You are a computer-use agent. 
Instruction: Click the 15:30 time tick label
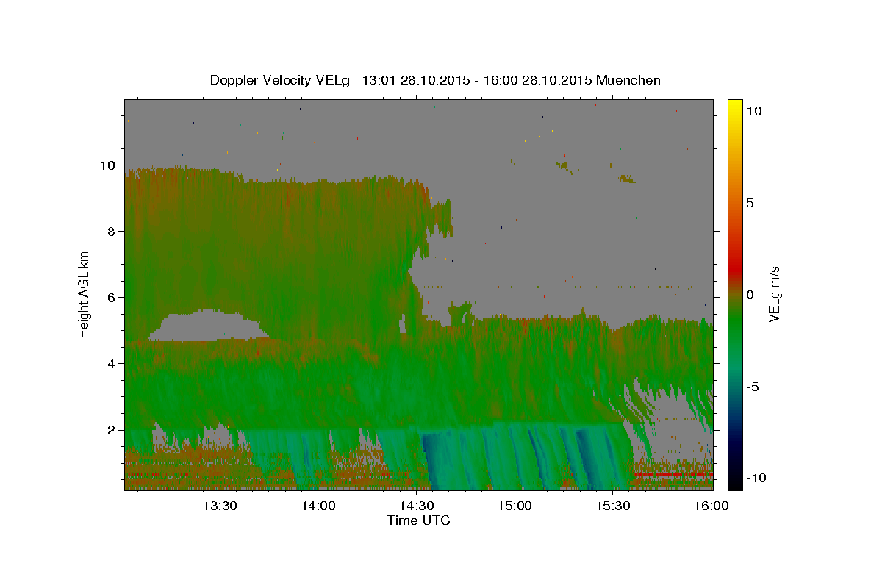click(612, 506)
